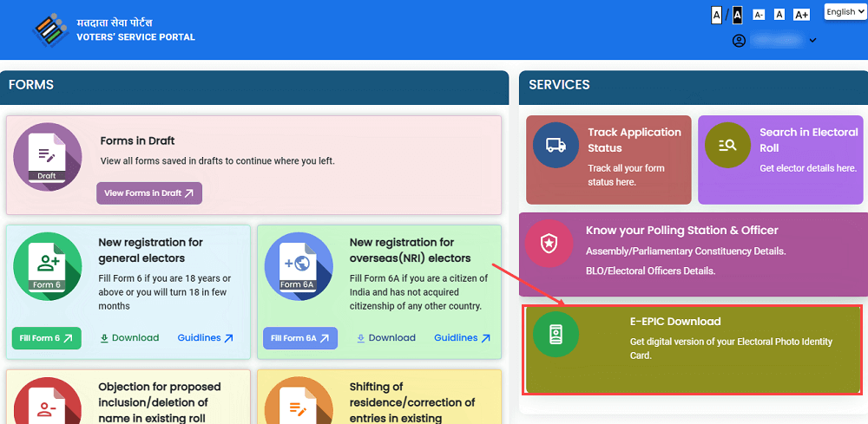The image size is (868, 424).
Task: Open Know your Polling Station & Officer
Action: pos(693,254)
